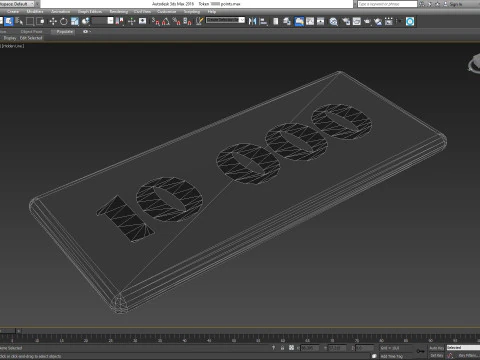The height and width of the screenshot is (360, 480).
Task: Toggle Keyboard Shortcut Override
Action: click(x=143, y=21)
